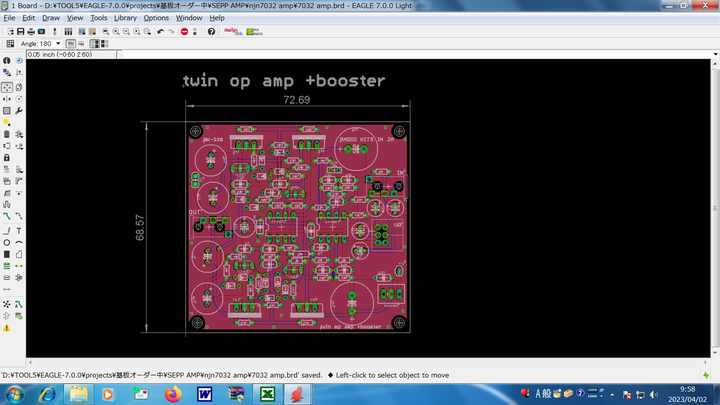
Task: Open the File menu
Action: pos(9,18)
